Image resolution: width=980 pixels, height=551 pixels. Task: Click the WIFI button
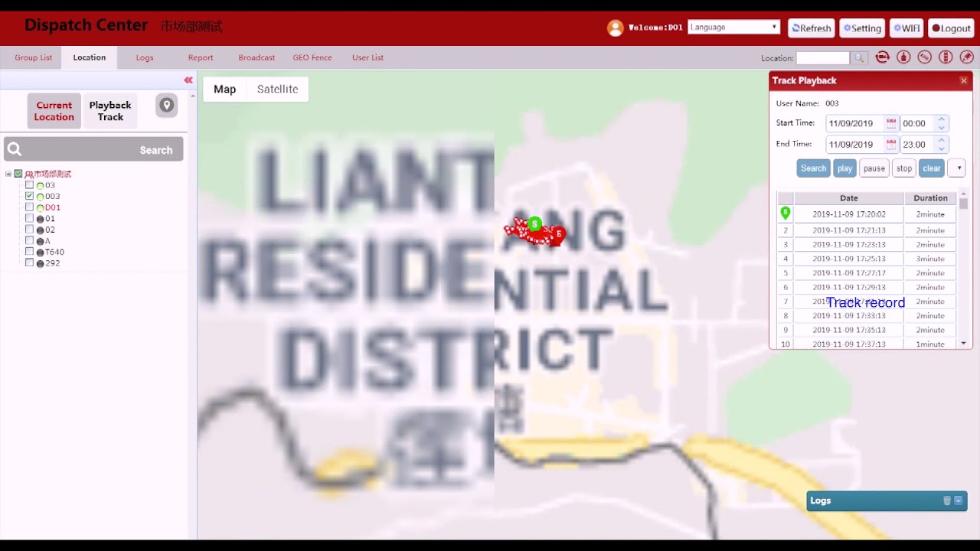pyautogui.click(x=907, y=28)
